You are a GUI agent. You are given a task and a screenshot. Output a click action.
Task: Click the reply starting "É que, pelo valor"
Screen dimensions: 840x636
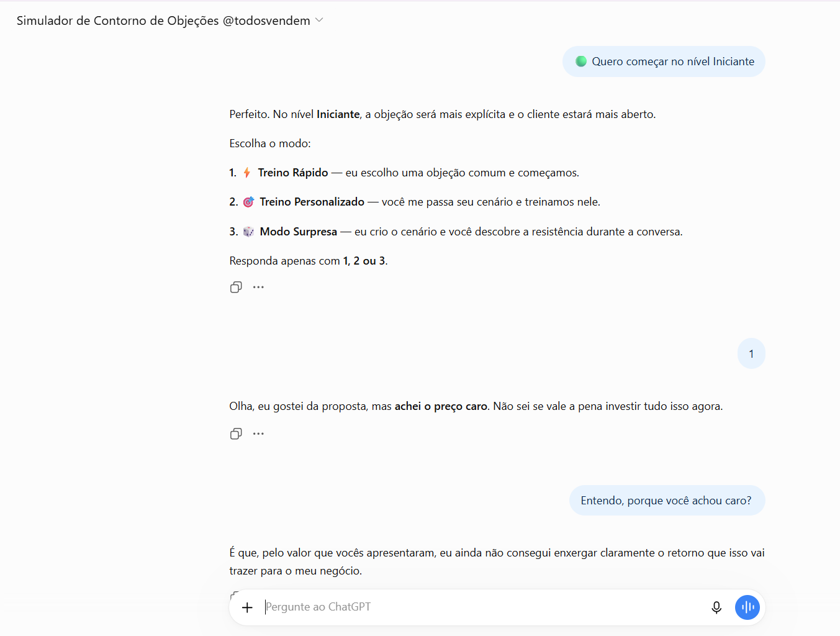497,561
